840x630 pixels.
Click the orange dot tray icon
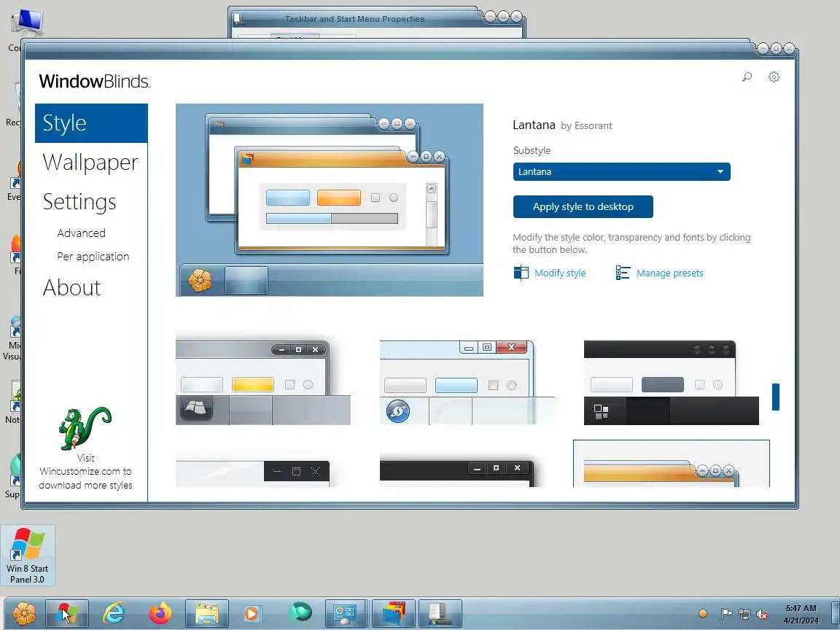703,613
